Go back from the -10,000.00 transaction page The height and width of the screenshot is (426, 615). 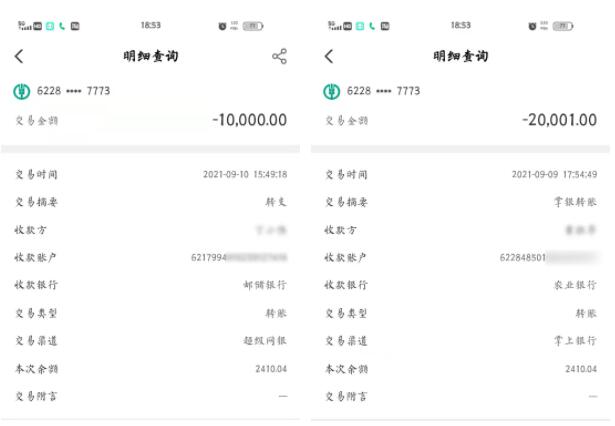coord(19,57)
